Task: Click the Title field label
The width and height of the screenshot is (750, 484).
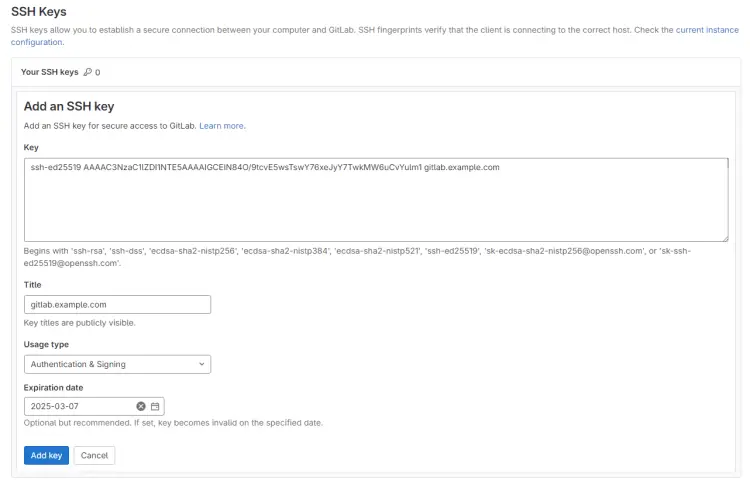Action: pos(33,285)
